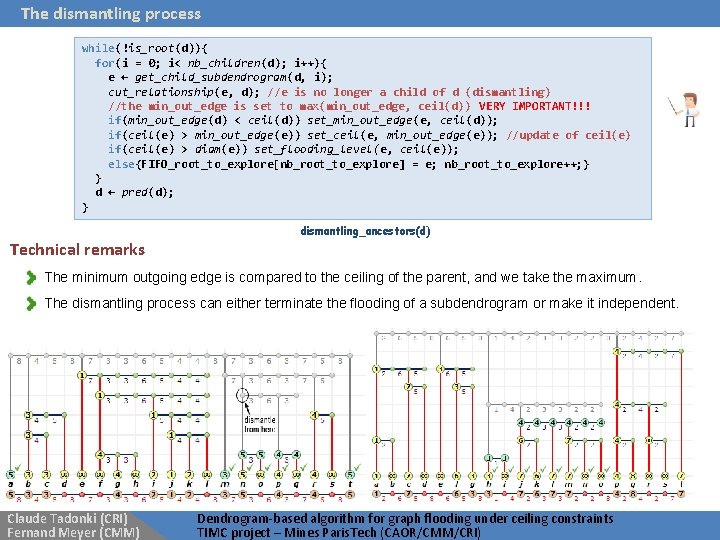Click the author name 'Fernand Meyer (CMM)'
Viewport: 720px width, 540px height.
[73, 533]
